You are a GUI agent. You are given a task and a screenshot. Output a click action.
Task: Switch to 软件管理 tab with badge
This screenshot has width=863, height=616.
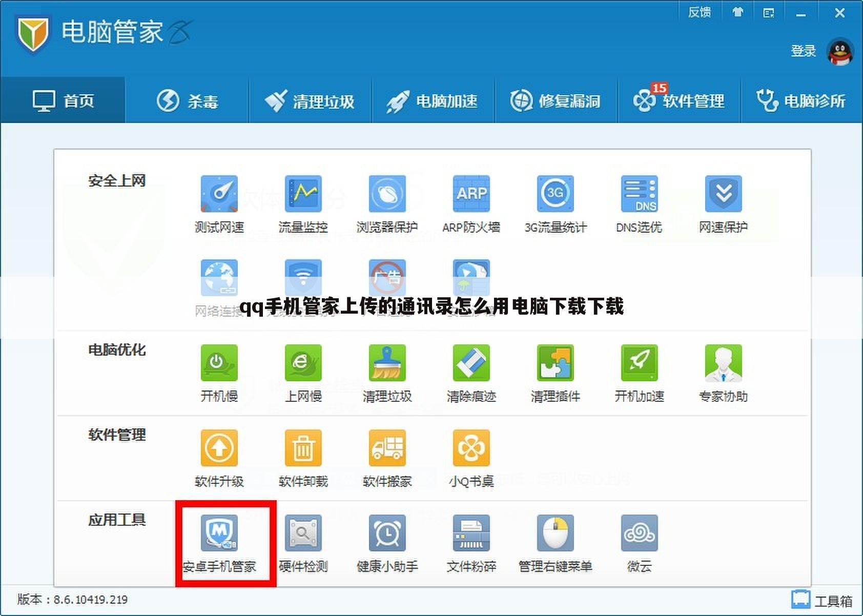[679, 100]
